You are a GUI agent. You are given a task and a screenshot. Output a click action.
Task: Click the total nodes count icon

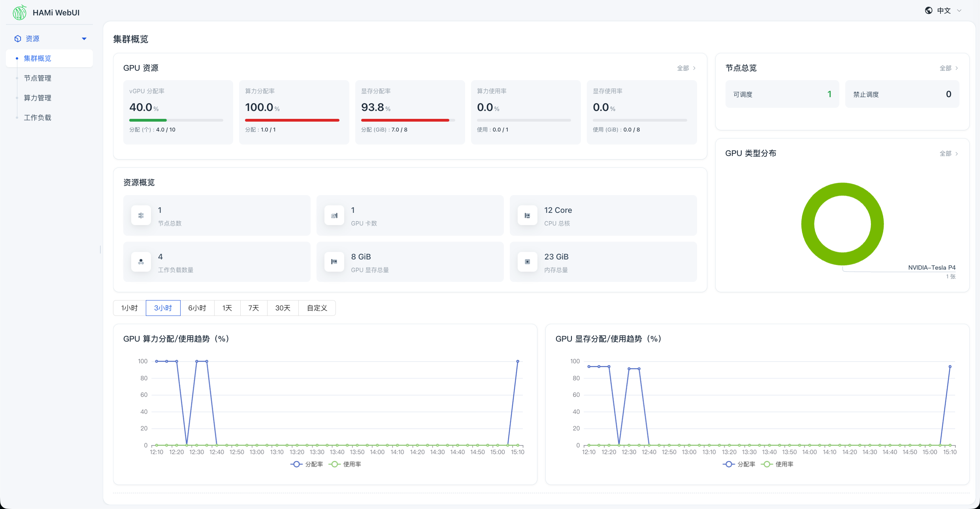pos(141,215)
